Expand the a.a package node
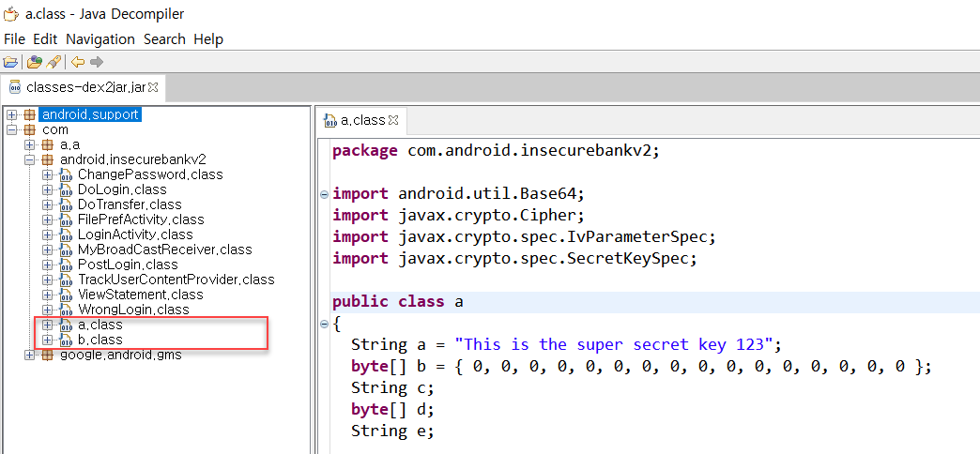The width and height of the screenshot is (980, 454). 29,144
